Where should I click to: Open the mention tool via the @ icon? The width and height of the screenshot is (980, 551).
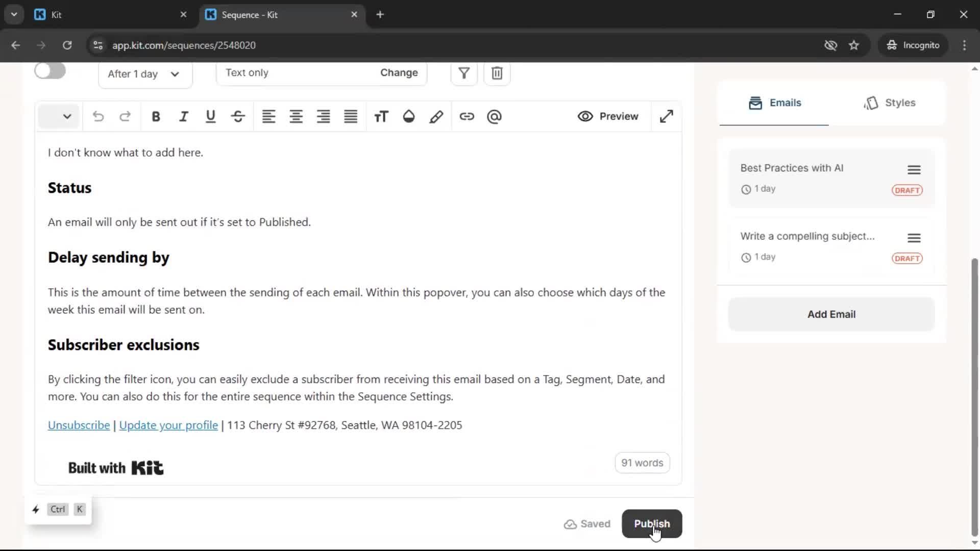[x=494, y=116]
